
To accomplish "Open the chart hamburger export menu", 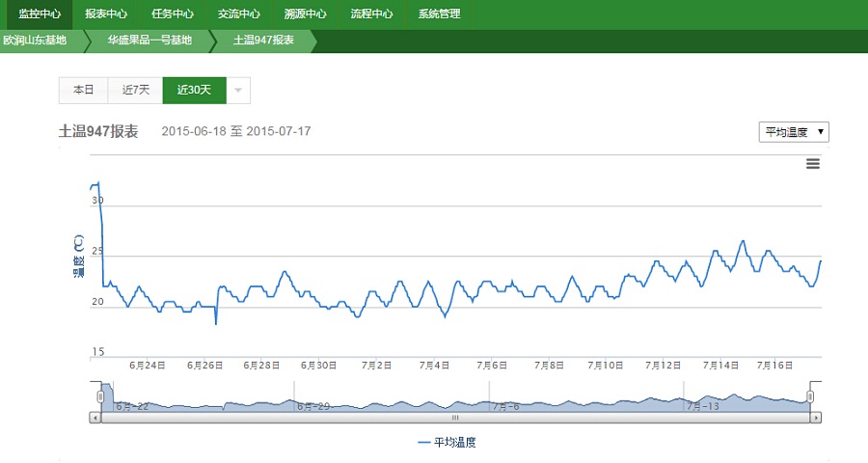I will [x=812, y=164].
